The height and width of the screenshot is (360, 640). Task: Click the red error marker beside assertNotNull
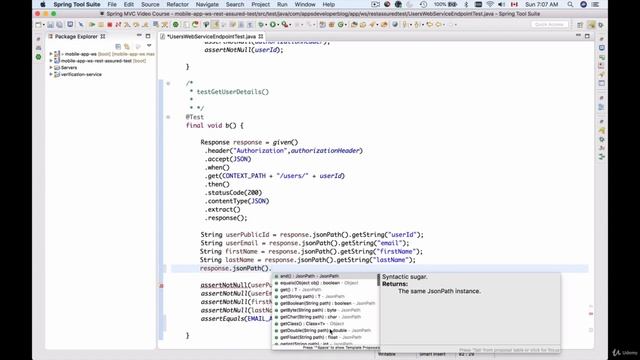point(161,286)
